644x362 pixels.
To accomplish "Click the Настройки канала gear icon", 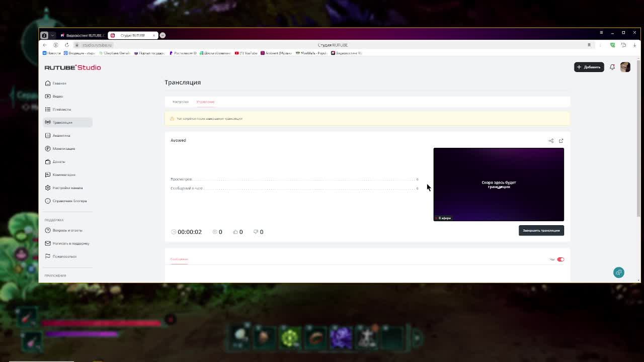I will [x=48, y=188].
